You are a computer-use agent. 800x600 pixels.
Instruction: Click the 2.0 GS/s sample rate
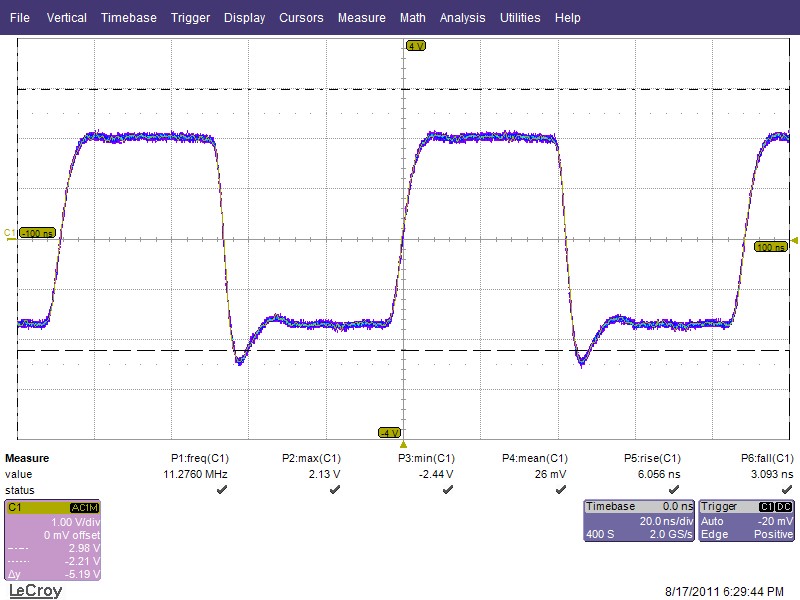[x=671, y=534]
